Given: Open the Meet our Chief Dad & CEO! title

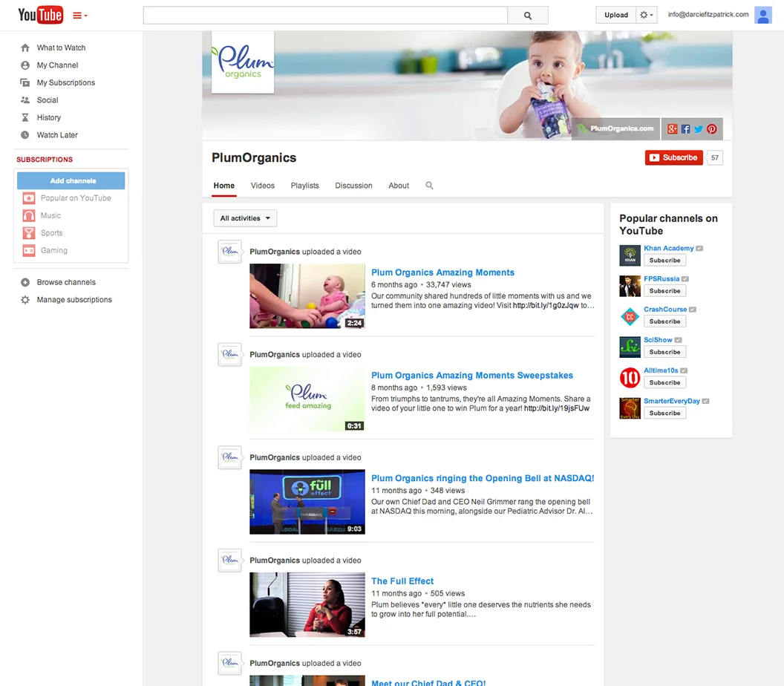Looking at the screenshot, I should (x=428, y=682).
